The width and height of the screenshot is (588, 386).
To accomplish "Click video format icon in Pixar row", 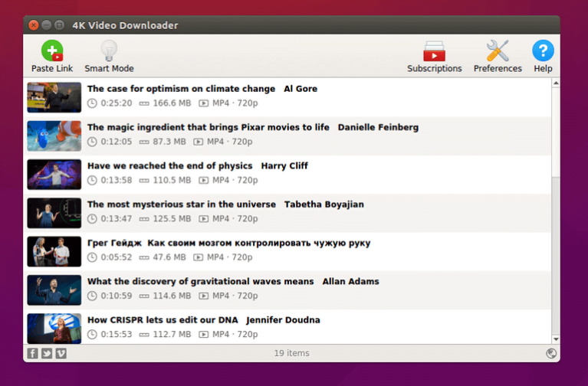I will tap(199, 142).
